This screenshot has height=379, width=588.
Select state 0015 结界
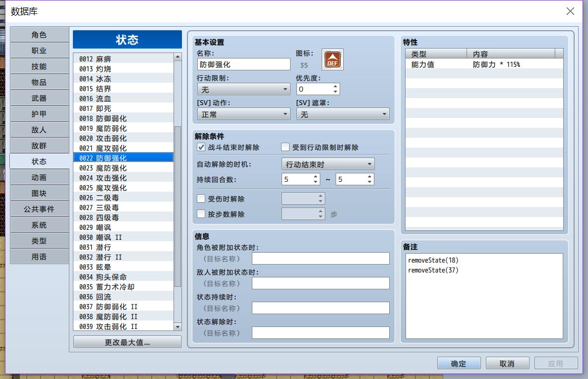(x=123, y=89)
